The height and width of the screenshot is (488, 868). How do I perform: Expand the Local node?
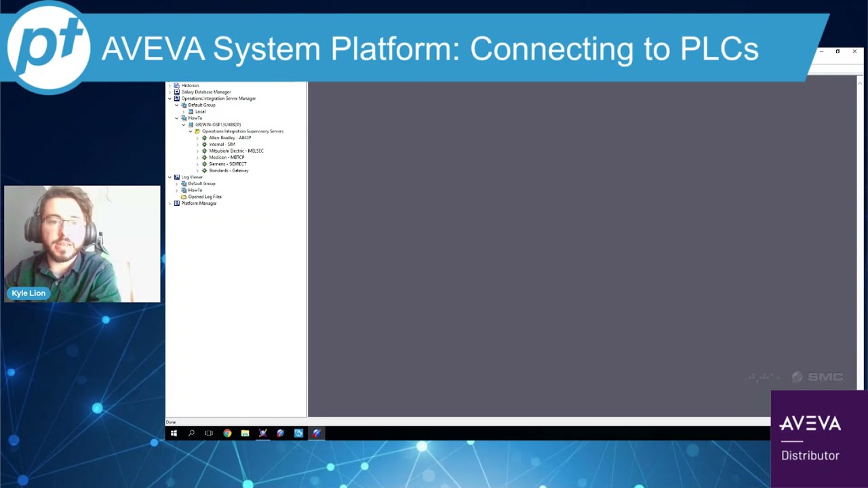(183, 112)
